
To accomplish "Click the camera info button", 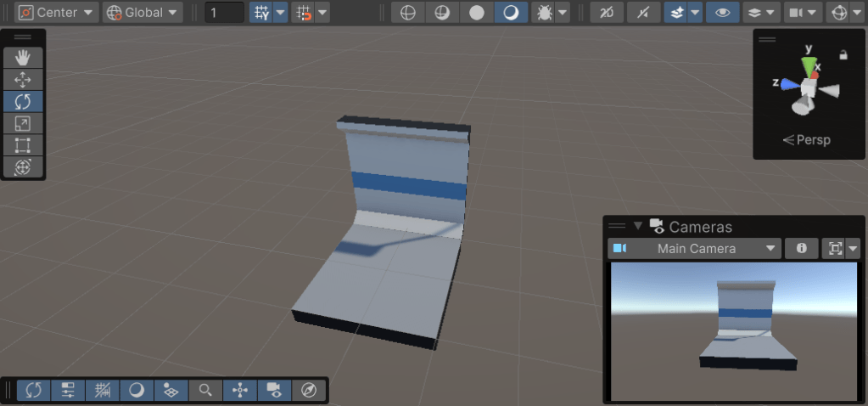I will [801, 249].
